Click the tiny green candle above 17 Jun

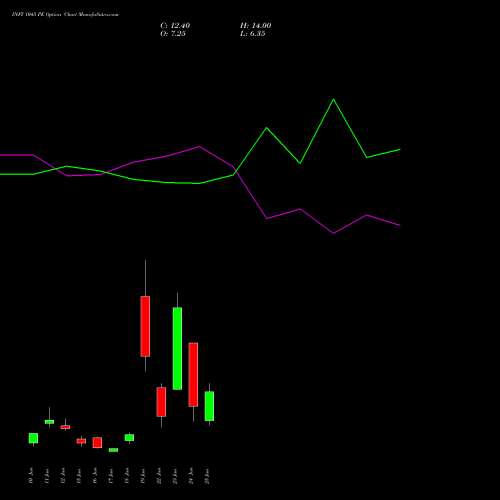(113, 450)
